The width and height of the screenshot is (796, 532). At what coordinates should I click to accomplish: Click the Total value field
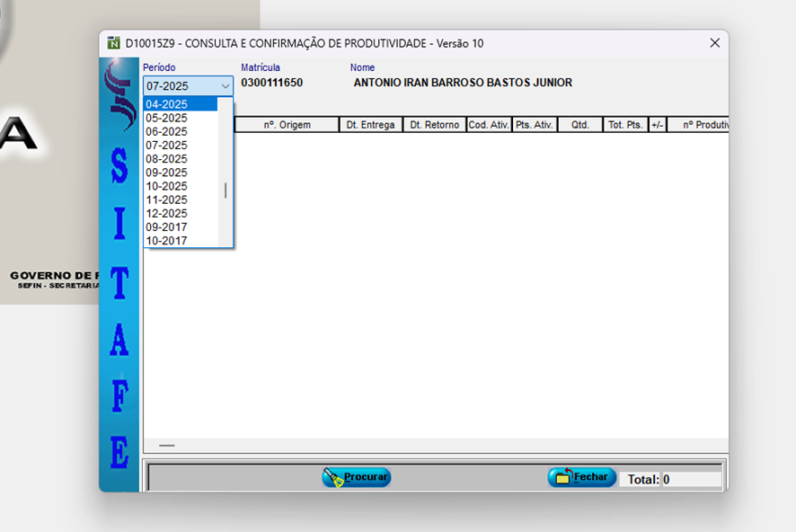pyautogui.click(x=690, y=480)
